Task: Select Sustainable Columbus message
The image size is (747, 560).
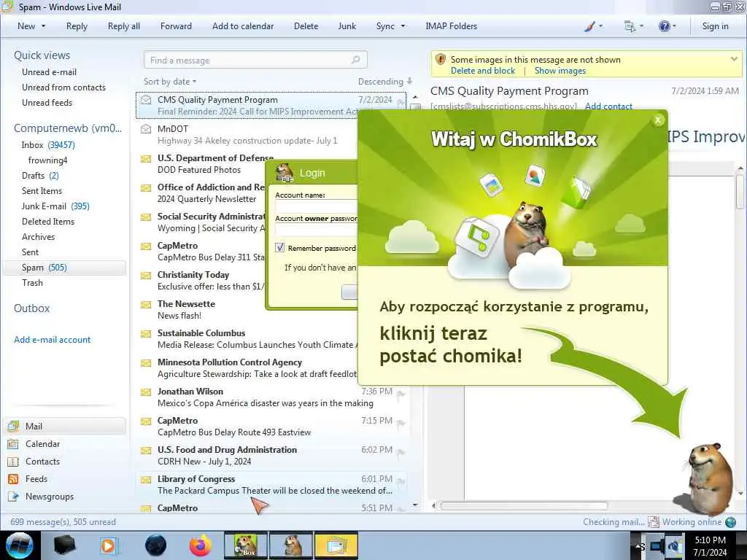Action: click(x=248, y=339)
